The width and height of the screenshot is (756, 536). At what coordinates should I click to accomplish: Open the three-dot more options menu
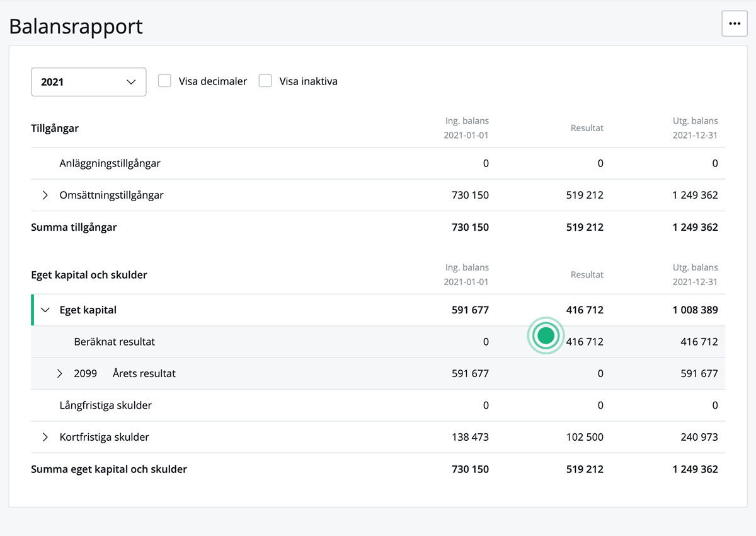(734, 23)
